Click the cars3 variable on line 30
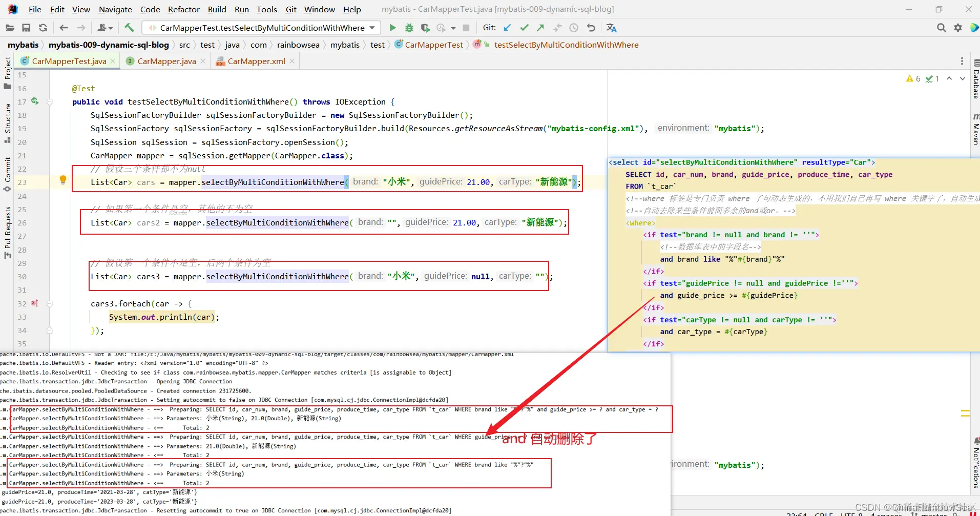The height and width of the screenshot is (516, 980). tap(148, 277)
